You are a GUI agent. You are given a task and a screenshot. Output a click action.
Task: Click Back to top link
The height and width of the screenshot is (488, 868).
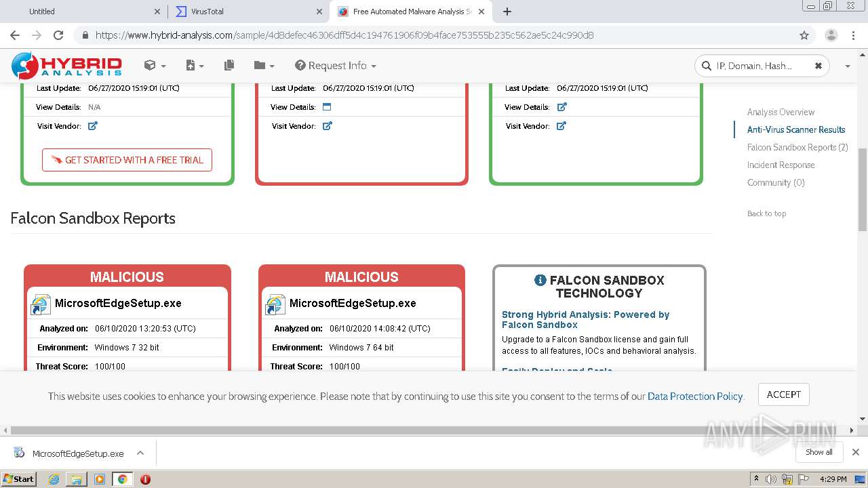pos(766,213)
